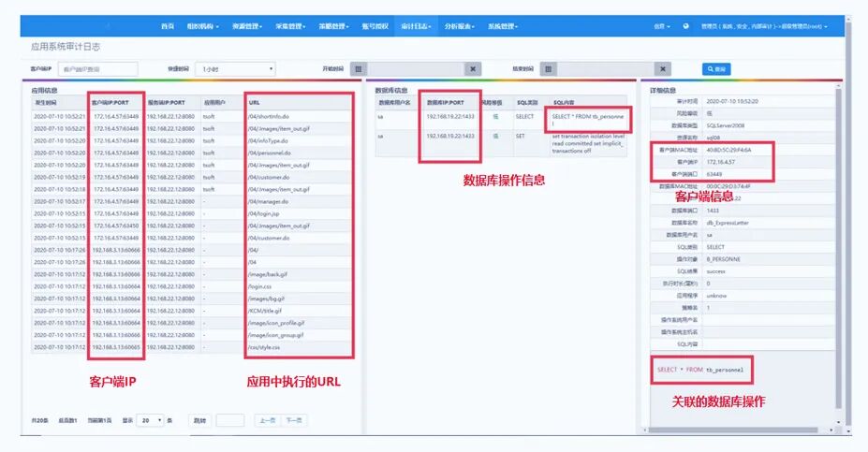Clear the end time field with its X
This screenshot has height=452, width=868.
pyautogui.click(x=663, y=69)
